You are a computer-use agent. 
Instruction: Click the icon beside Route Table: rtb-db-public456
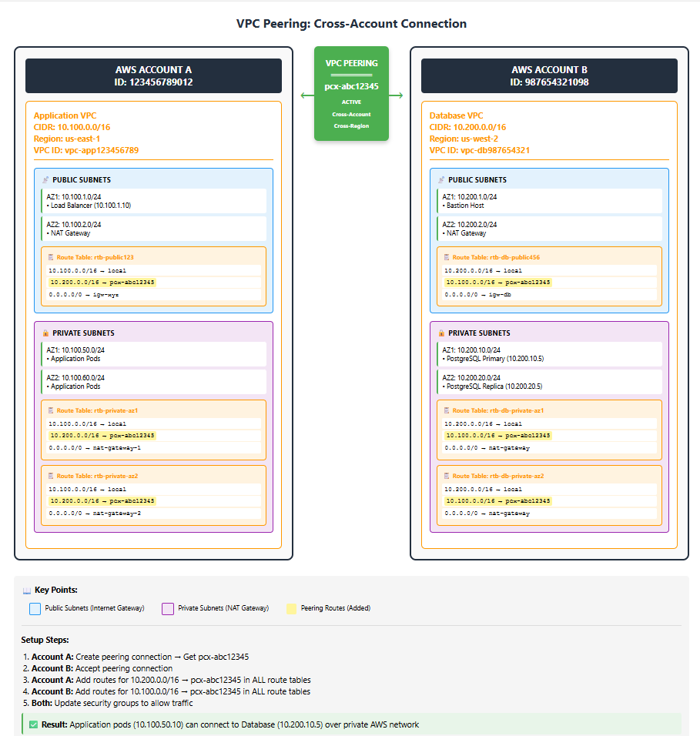(447, 257)
